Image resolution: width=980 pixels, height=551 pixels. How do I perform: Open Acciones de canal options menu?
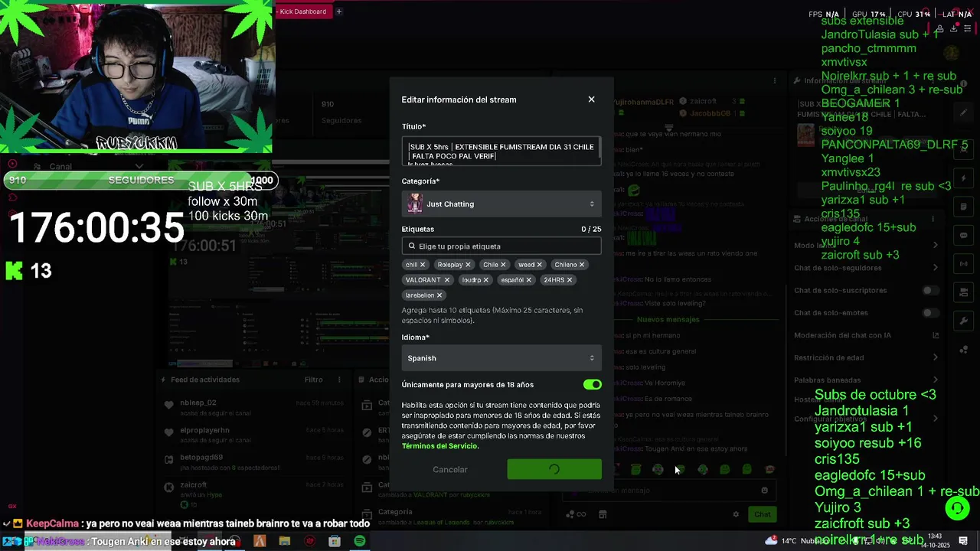933,219
